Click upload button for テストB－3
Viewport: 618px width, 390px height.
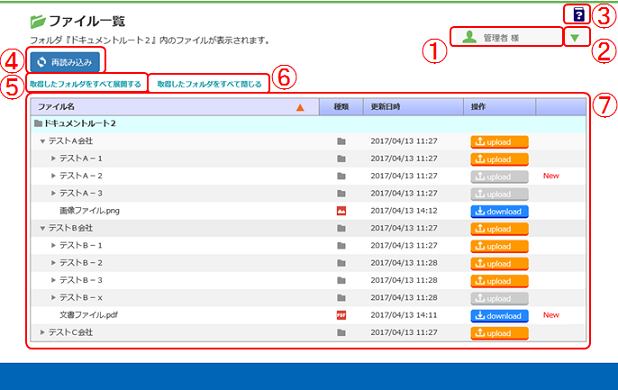point(499,281)
